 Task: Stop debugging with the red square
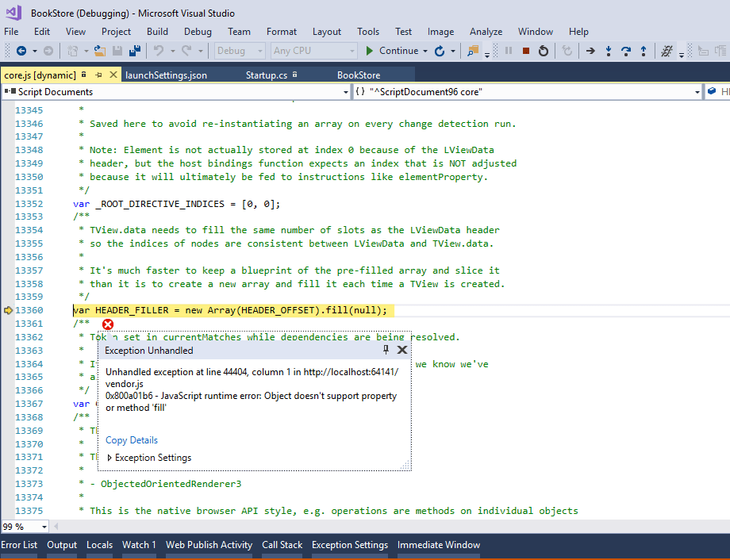pos(525,51)
